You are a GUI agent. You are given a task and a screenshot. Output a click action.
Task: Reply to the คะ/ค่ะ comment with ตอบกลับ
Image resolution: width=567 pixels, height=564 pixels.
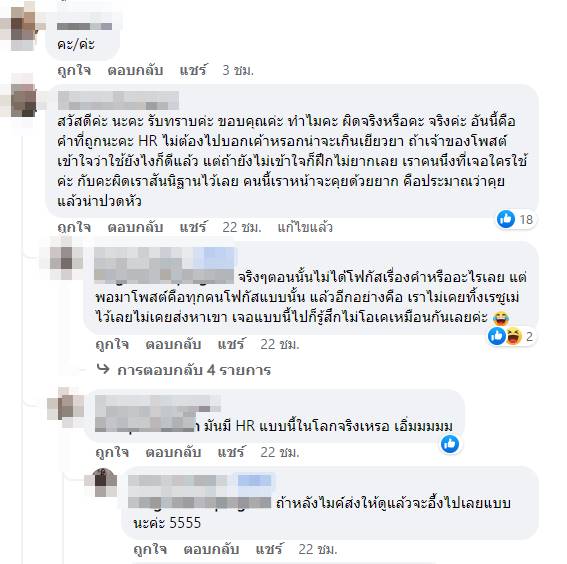tap(135, 70)
